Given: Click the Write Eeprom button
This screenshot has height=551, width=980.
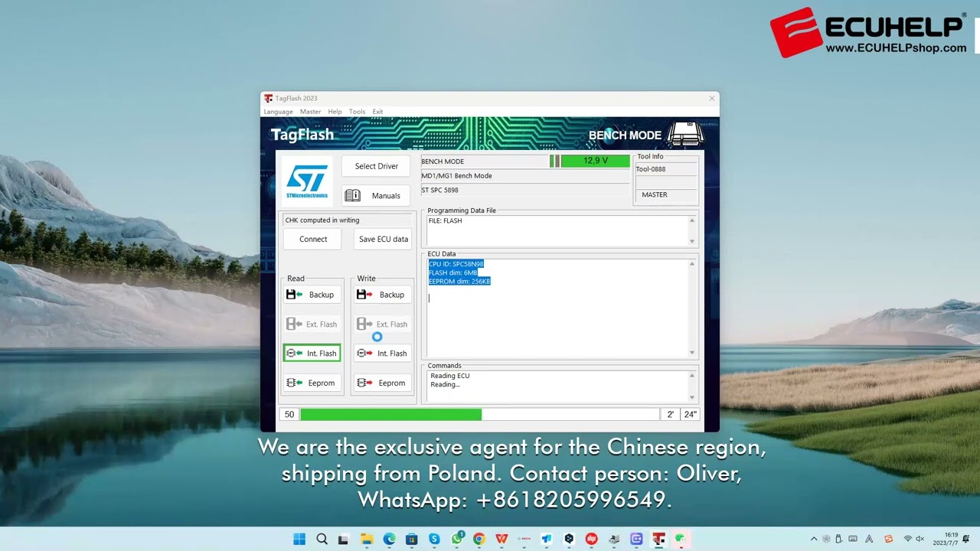Looking at the screenshot, I should click(x=382, y=383).
